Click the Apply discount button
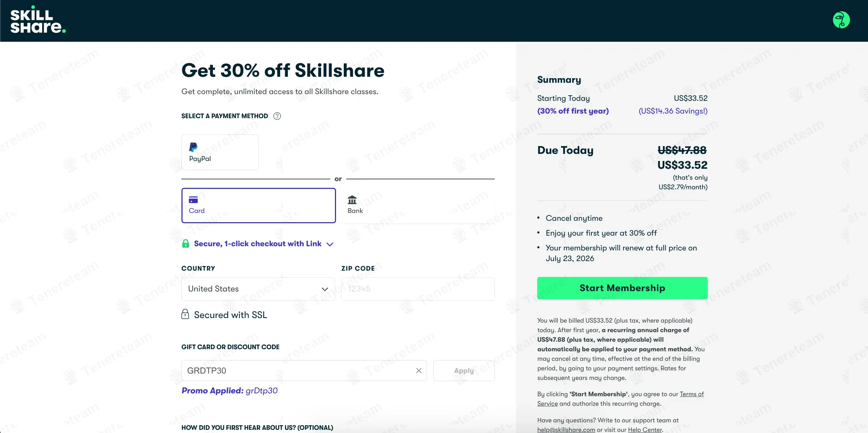Image resolution: width=868 pixels, height=433 pixels. click(464, 370)
